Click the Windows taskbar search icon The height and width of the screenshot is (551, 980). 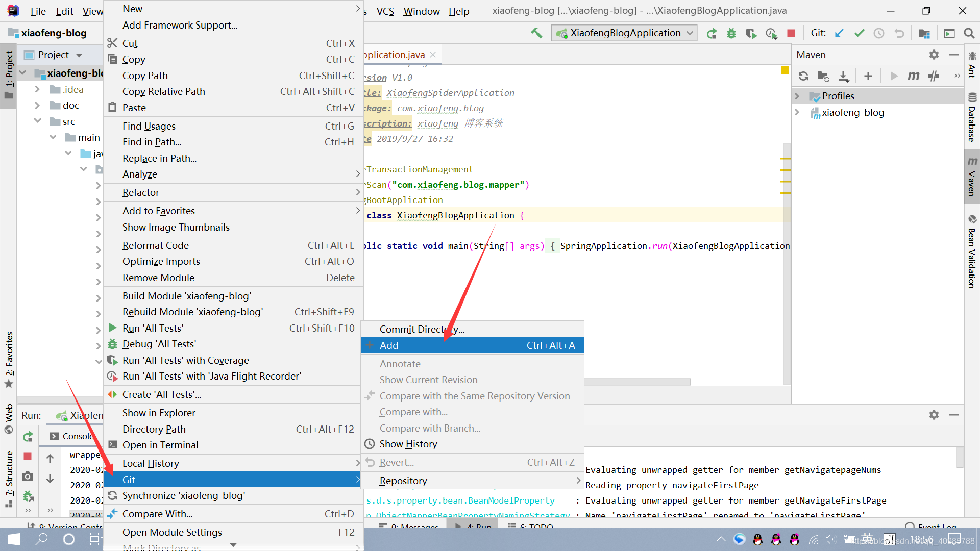pos(41,539)
